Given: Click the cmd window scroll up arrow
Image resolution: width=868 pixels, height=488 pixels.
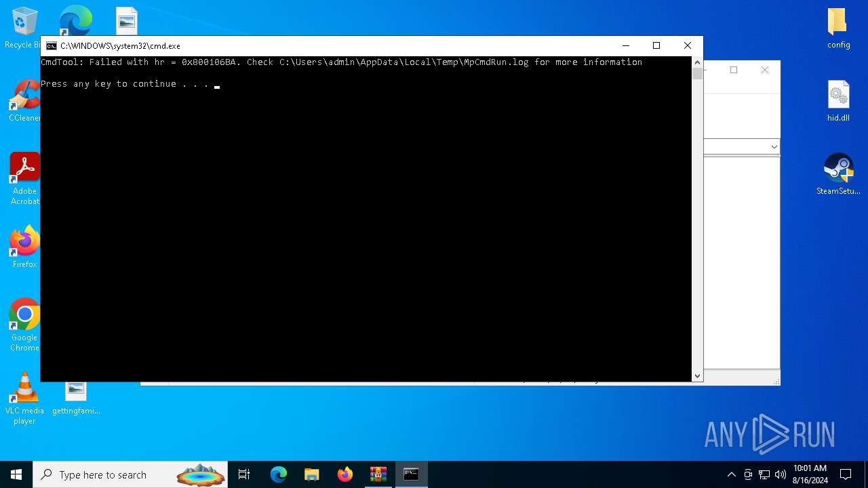Looking at the screenshot, I should 697,62.
